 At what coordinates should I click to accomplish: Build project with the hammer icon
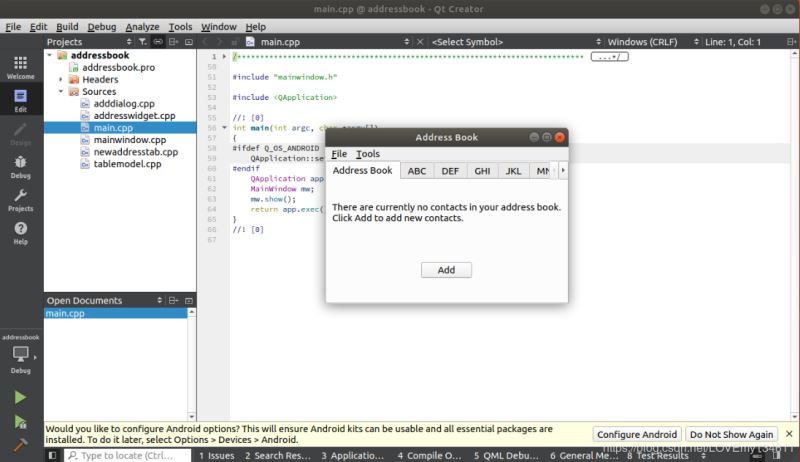(x=20, y=444)
